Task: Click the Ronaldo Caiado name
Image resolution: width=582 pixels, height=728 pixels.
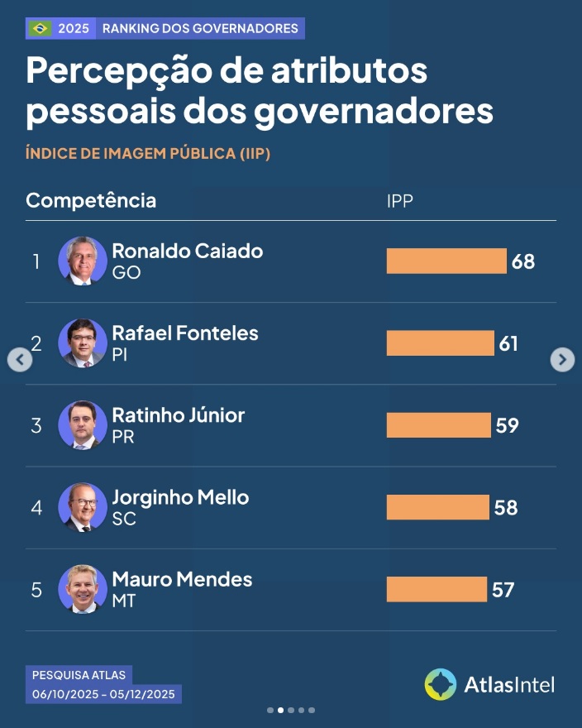Action: coord(188,251)
